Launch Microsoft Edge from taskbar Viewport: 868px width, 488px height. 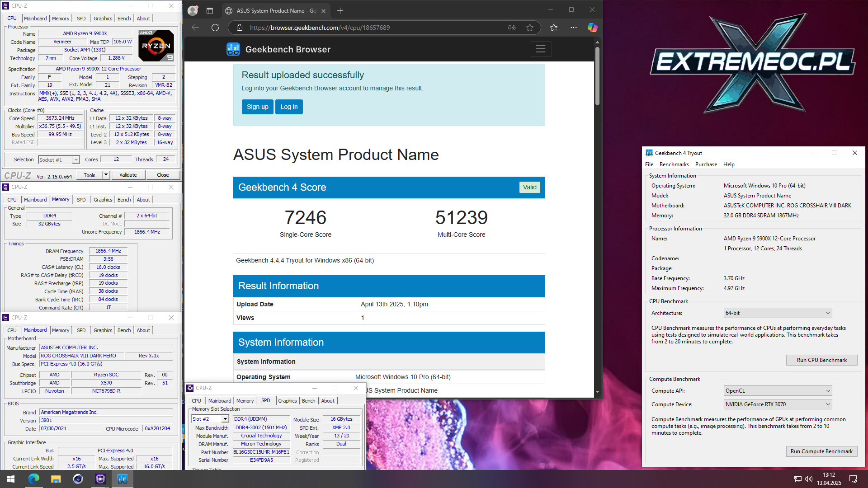[34, 479]
